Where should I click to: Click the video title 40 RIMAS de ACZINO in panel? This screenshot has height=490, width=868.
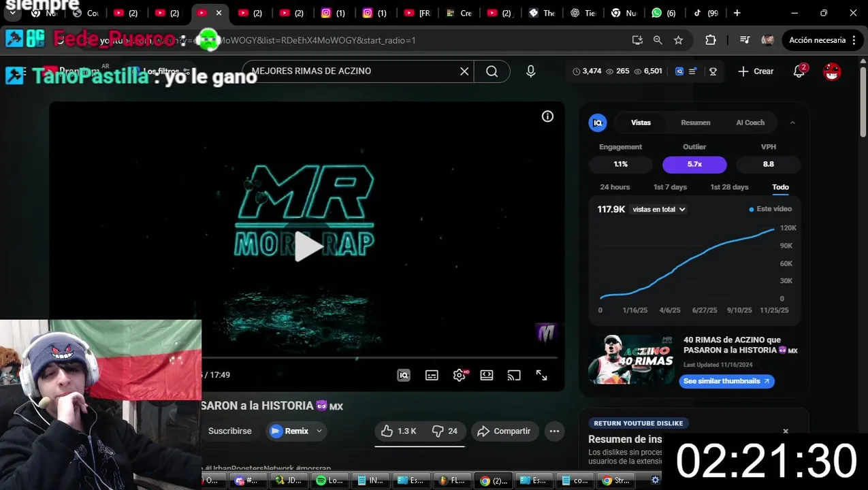[740, 345]
